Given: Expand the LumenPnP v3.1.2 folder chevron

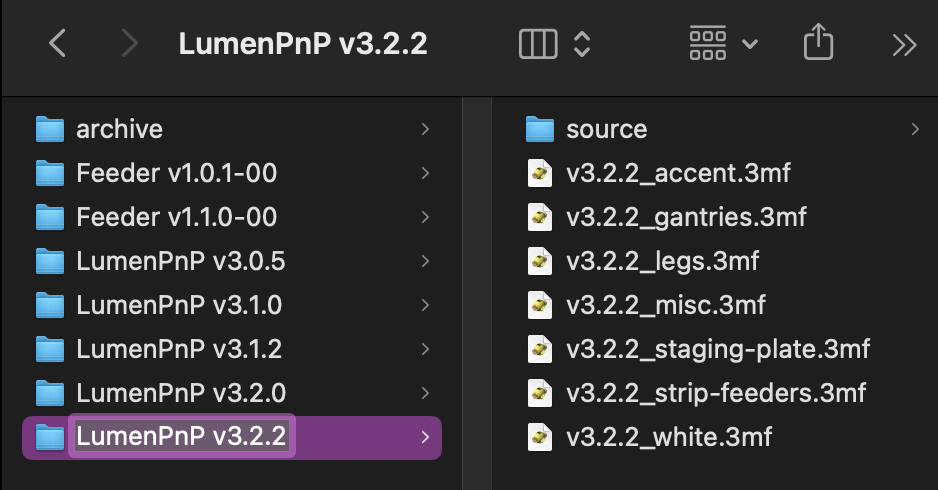Looking at the screenshot, I should pos(425,349).
